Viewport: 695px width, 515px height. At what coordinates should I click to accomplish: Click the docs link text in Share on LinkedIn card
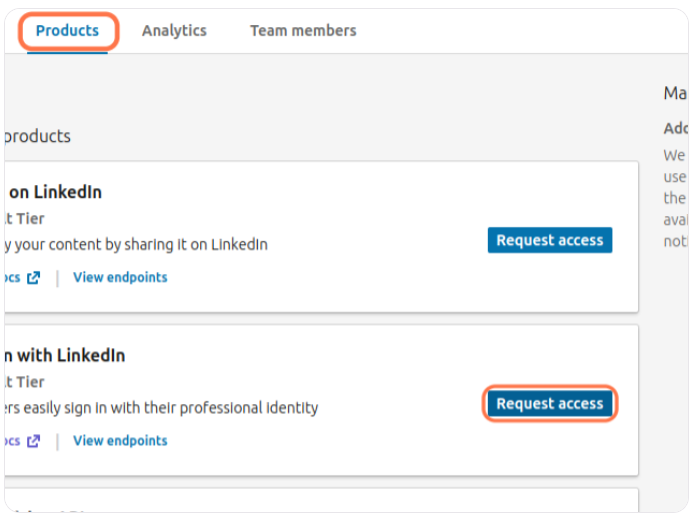pyautogui.click(x=12, y=277)
